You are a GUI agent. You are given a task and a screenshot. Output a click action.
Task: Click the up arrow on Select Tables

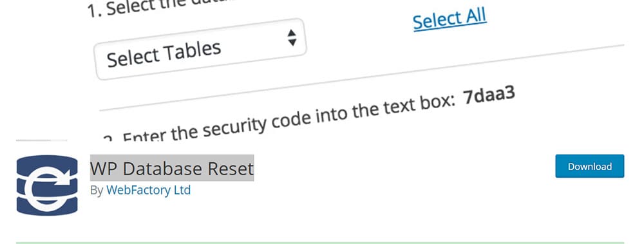click(x=292, y=33)
